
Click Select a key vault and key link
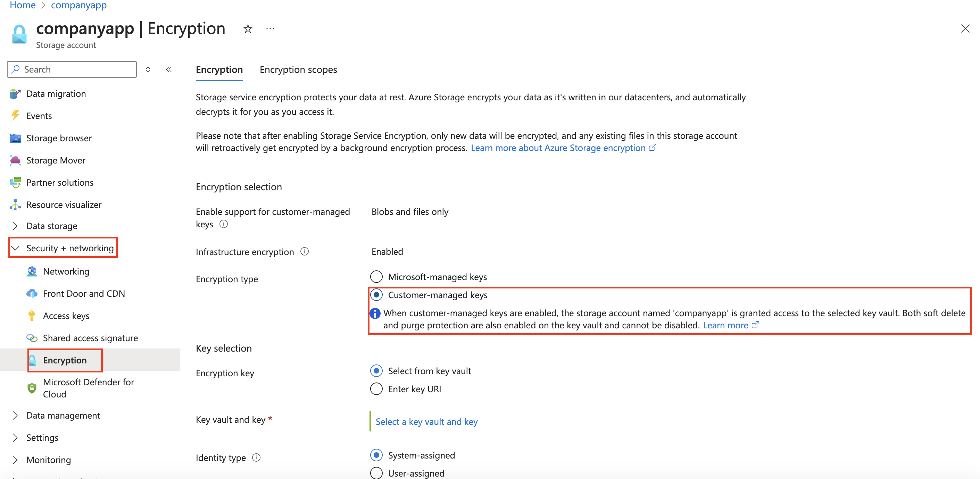(426, 422)
